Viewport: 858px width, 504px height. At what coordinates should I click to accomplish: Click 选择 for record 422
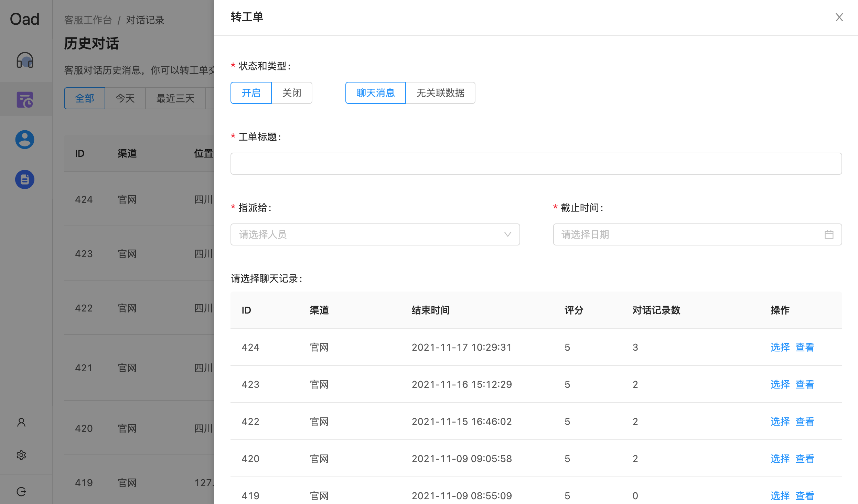click(x=780, y=421)
